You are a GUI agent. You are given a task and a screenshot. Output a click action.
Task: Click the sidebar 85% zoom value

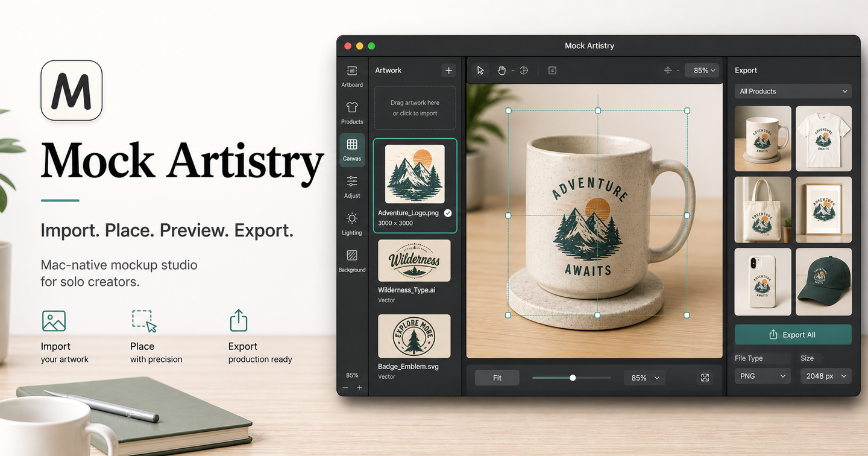352,375
